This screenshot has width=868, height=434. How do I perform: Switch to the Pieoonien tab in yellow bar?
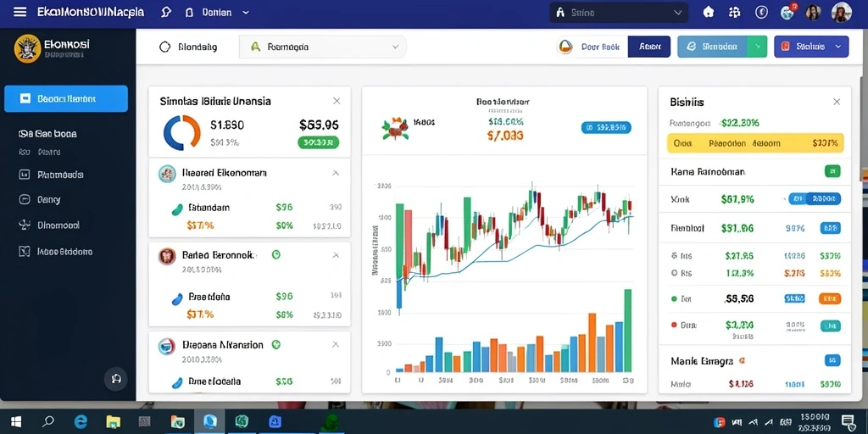coord(726,143)
